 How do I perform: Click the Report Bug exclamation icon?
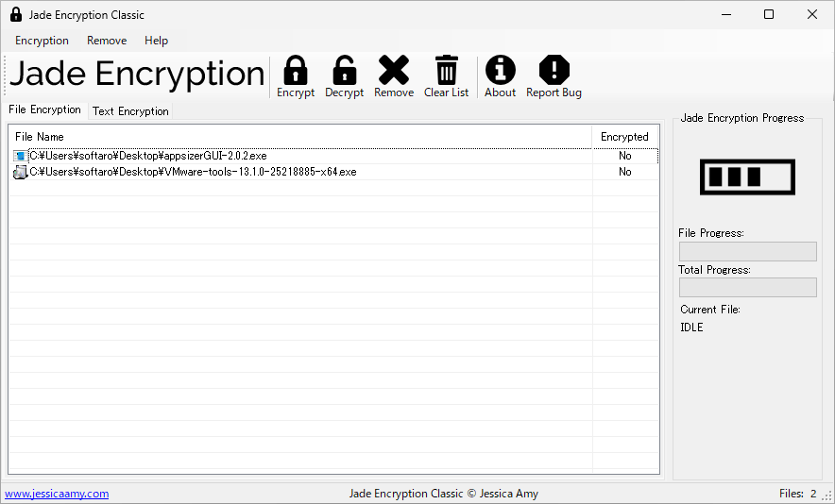[x=554, y=70]
